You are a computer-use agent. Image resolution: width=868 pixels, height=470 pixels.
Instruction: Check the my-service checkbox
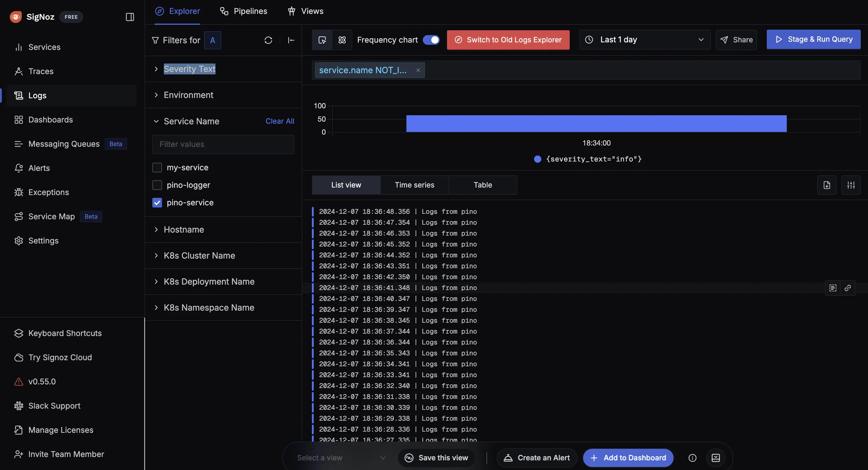157,168
